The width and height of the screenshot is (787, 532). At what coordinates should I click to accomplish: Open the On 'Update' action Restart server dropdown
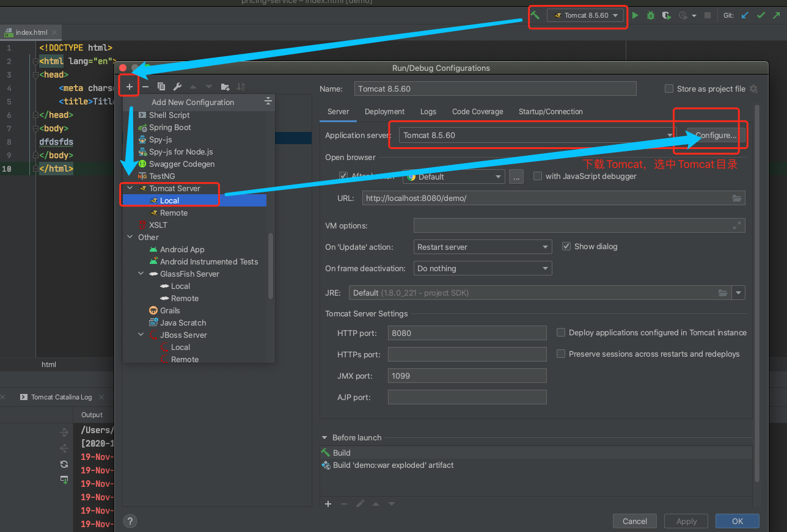pyautogui.click(x=483, y=247)
